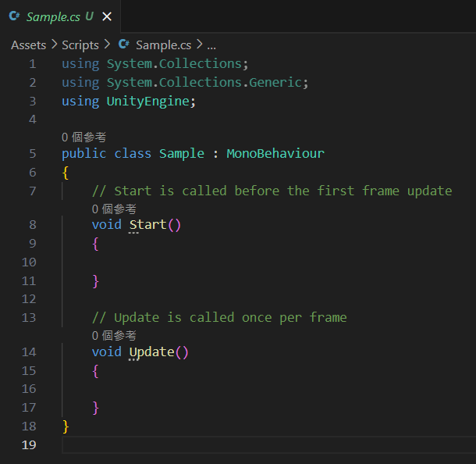The height and width of the screenshot is (464, 476).
Task: Click the yellow opening brace on line 6
Action: click(66, 173)
